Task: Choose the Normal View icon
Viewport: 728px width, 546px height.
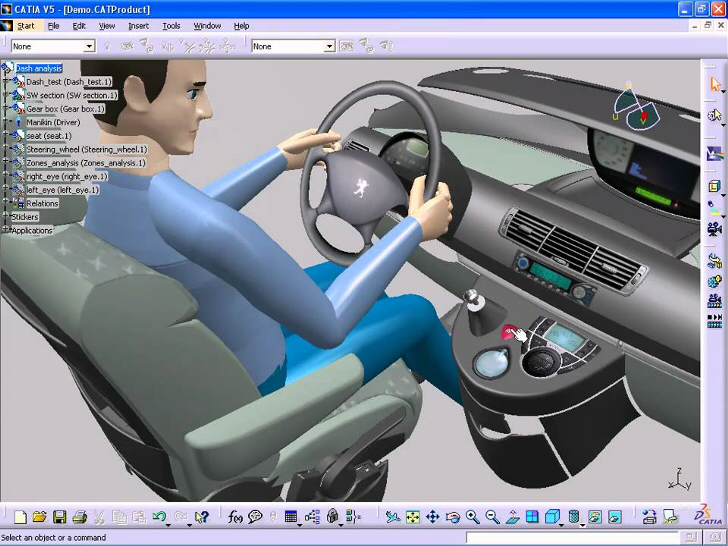Action: (x=512, y=516)
